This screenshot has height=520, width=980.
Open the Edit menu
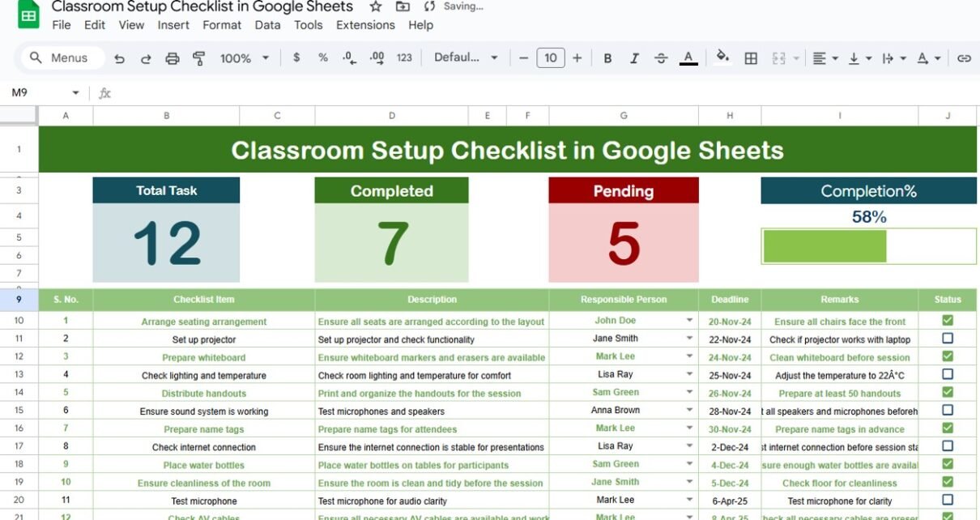coord(95,25)
